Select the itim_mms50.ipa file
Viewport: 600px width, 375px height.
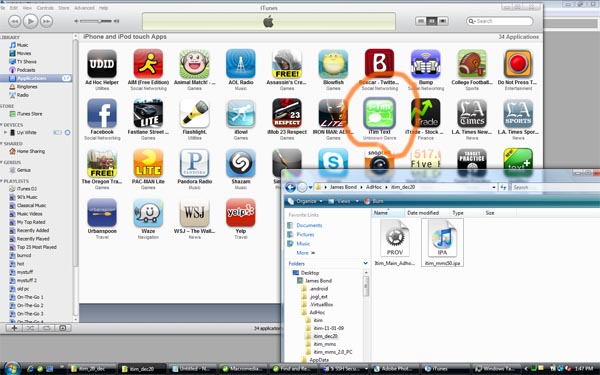(442, 243)
